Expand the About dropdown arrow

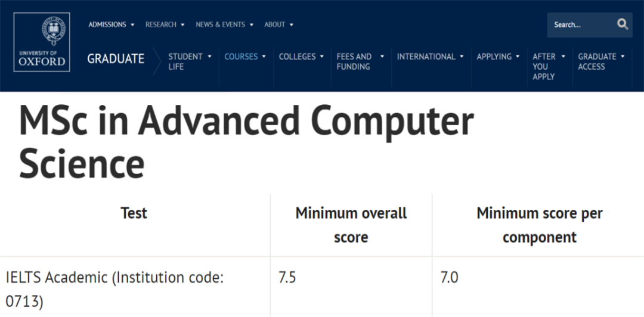291,25
